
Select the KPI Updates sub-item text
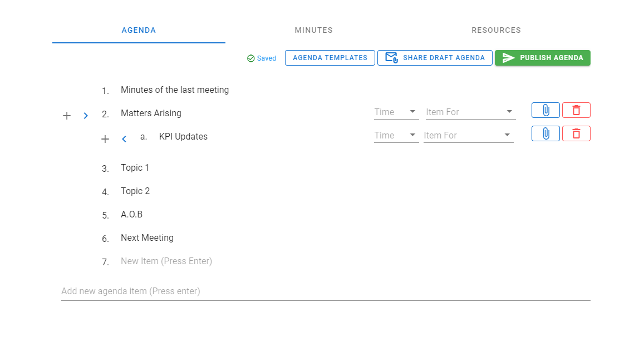click(183, 137)
